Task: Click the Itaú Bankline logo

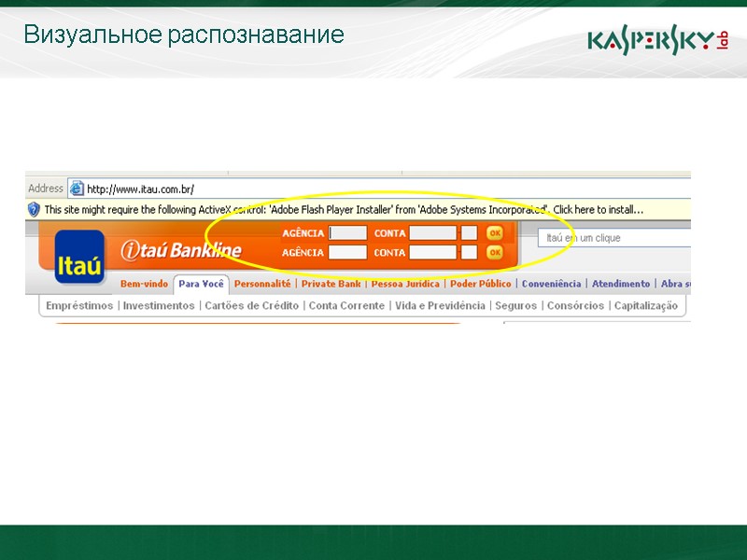Action: click(x=183, y=249)
